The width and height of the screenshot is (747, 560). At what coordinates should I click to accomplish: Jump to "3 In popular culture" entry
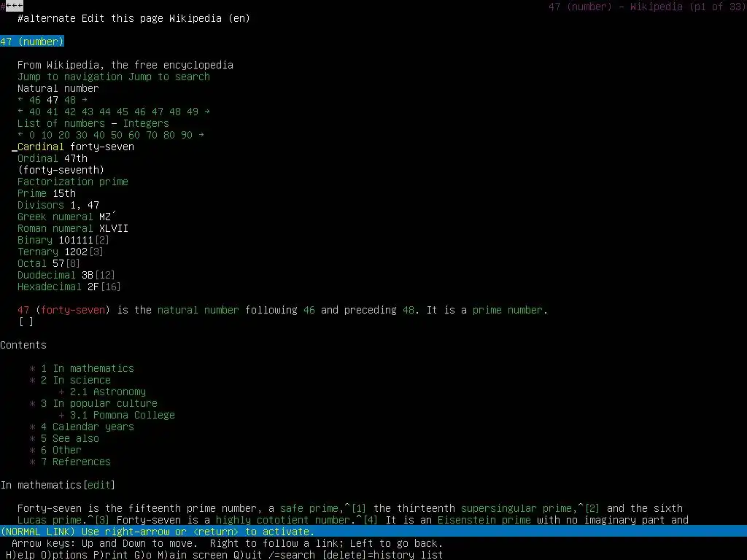(99, 403)
